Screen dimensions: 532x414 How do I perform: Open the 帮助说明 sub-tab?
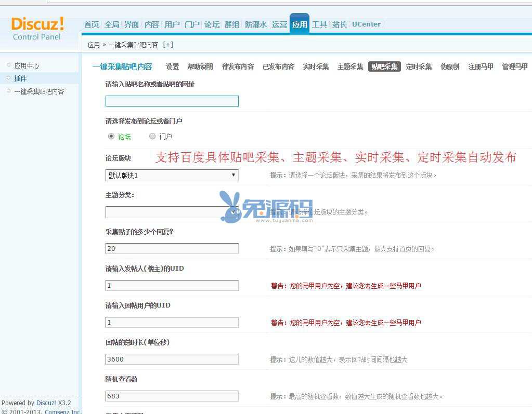pyautogui.click(x=200, y=66)
